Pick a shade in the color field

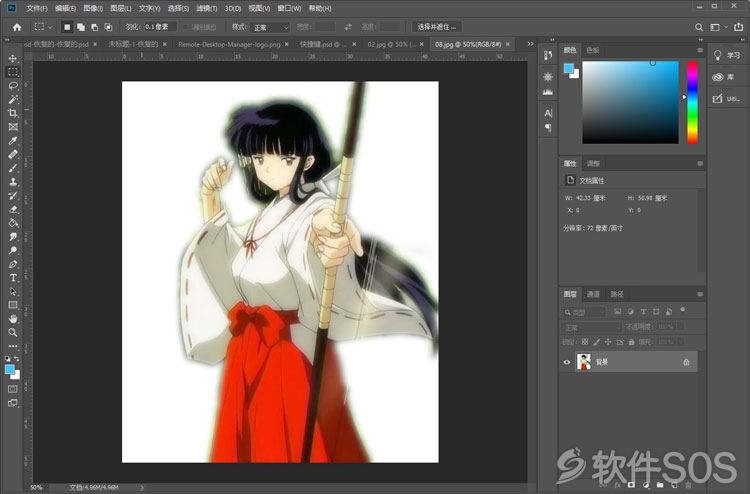(630, 102)
